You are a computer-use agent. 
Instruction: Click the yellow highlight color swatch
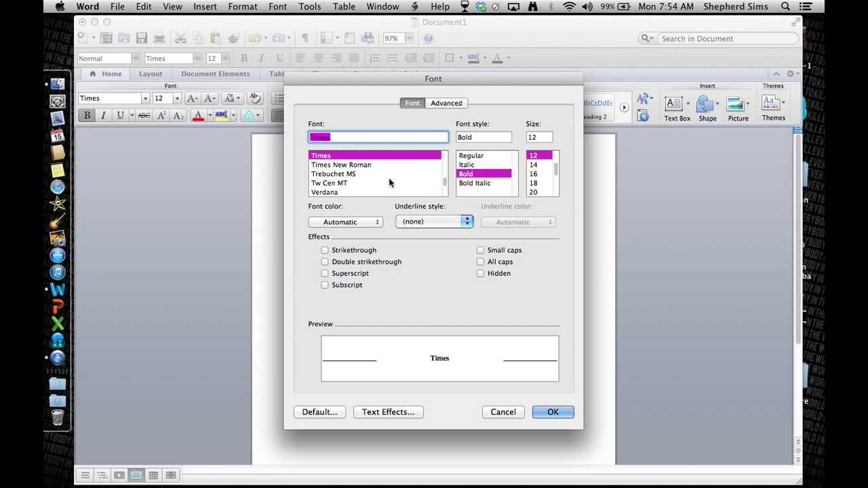coord(221,116)
